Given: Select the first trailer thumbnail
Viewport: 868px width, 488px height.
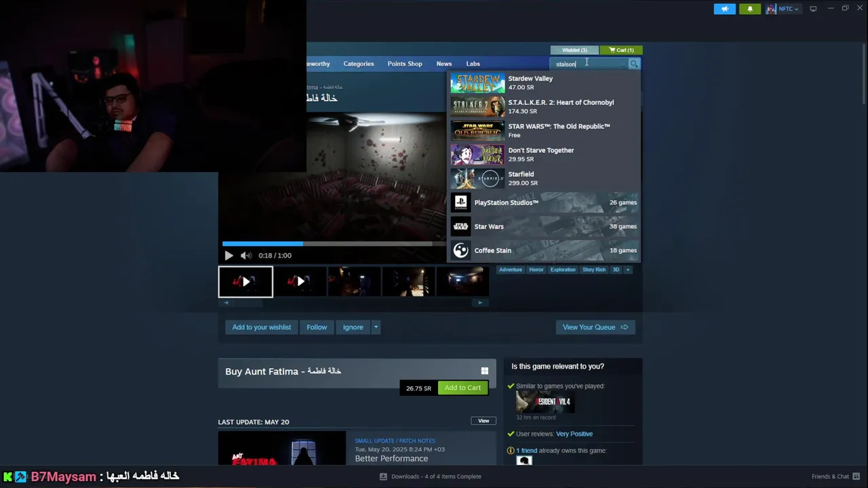Looking at the screenshot, I should point(245,282).
